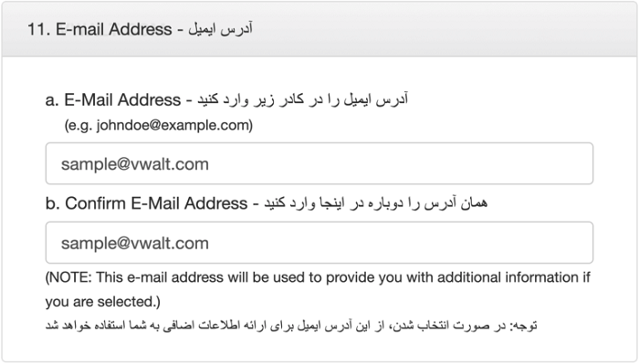
Task: Click the Persian note line at the bottom
Action: (x=291, y=326)
